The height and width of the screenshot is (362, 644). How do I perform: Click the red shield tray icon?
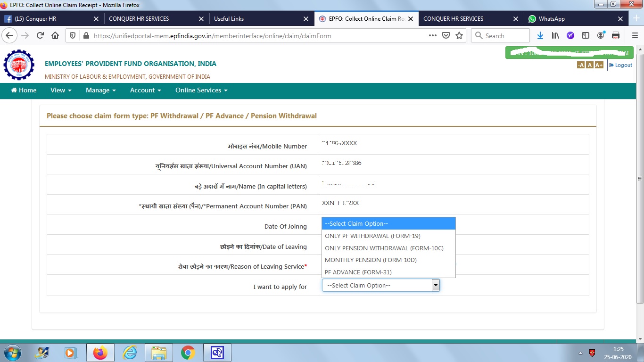(593, 353)
